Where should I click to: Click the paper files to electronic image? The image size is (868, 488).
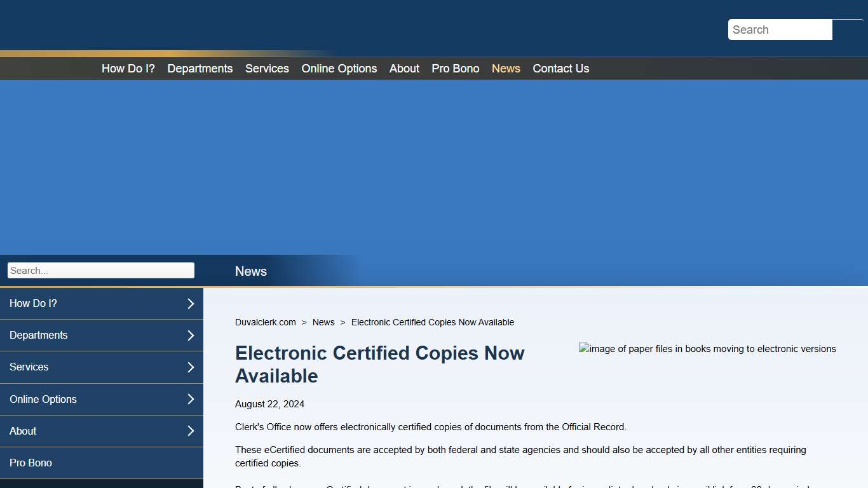coord(707,349)
